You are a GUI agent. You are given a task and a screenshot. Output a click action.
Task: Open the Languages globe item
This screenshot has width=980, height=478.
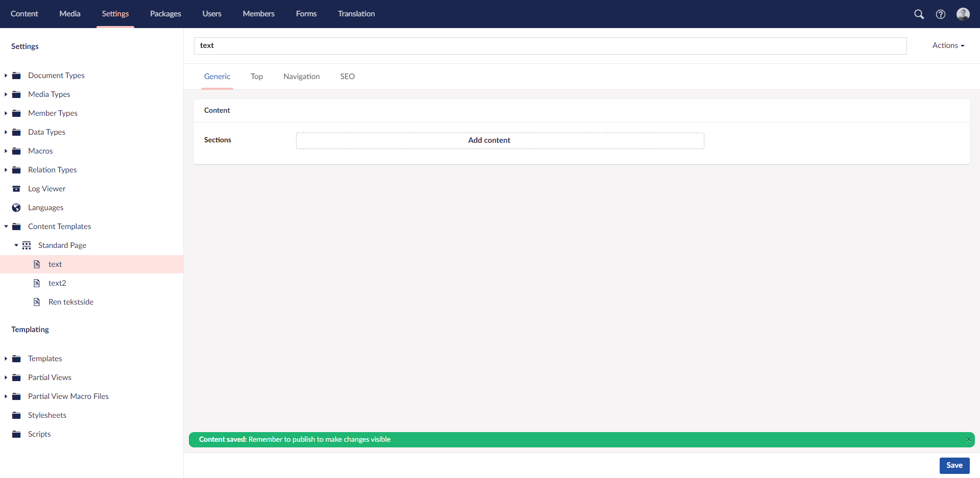tap(45, 208)
